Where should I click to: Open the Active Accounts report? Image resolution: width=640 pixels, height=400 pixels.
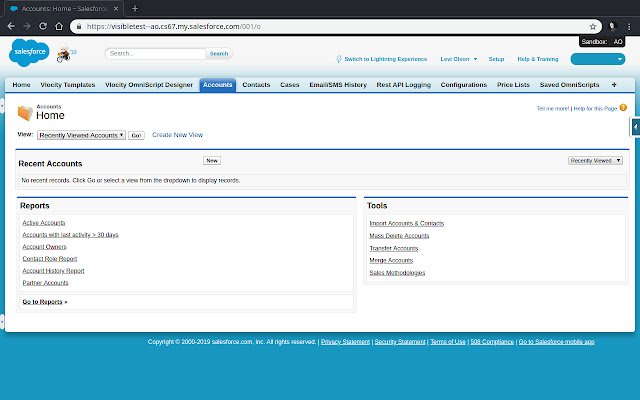(x=44, y=223)
